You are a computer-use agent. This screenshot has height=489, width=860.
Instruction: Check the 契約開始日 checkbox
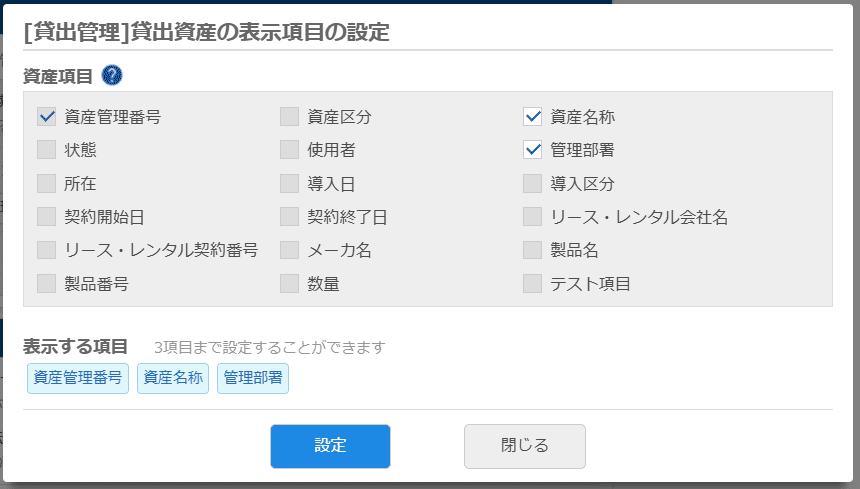point(47,216)
